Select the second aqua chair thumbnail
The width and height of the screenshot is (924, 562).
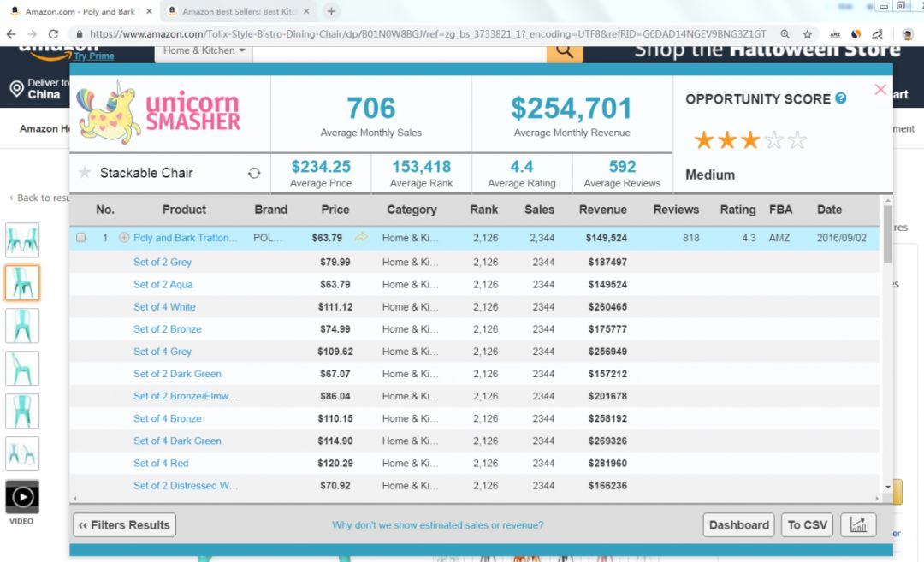22,283
